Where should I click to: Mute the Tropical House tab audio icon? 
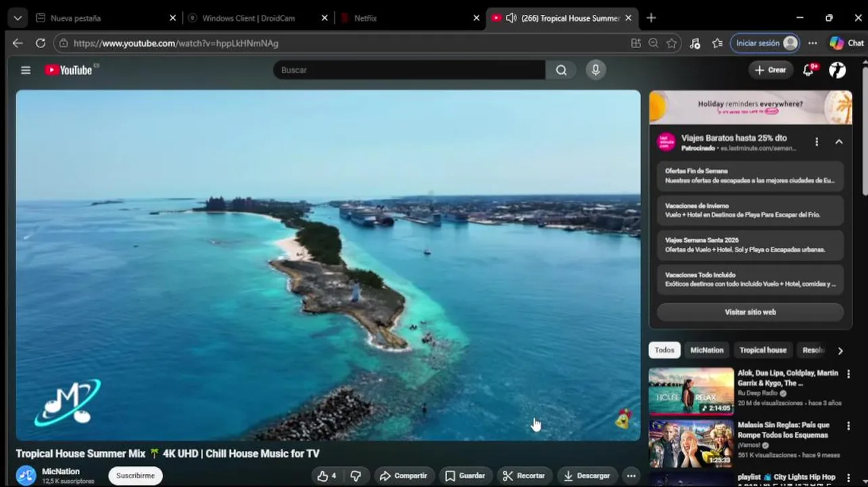coord(511,18)
